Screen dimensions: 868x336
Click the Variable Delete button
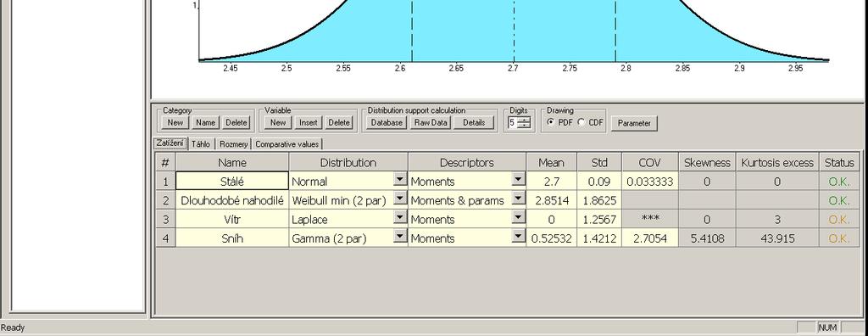tap(339, 122)
